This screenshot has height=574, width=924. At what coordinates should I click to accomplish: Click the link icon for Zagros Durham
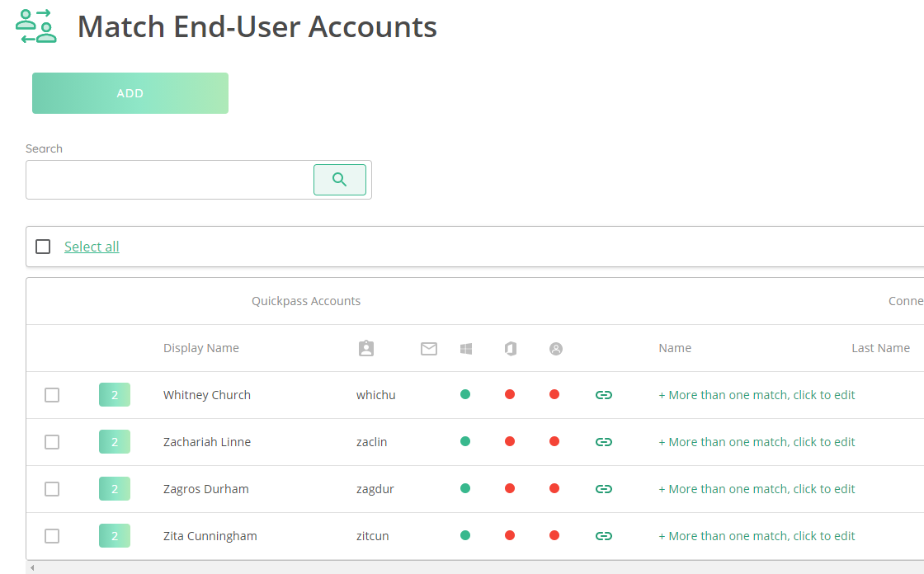pyautogui.click(x=603, y=489)
